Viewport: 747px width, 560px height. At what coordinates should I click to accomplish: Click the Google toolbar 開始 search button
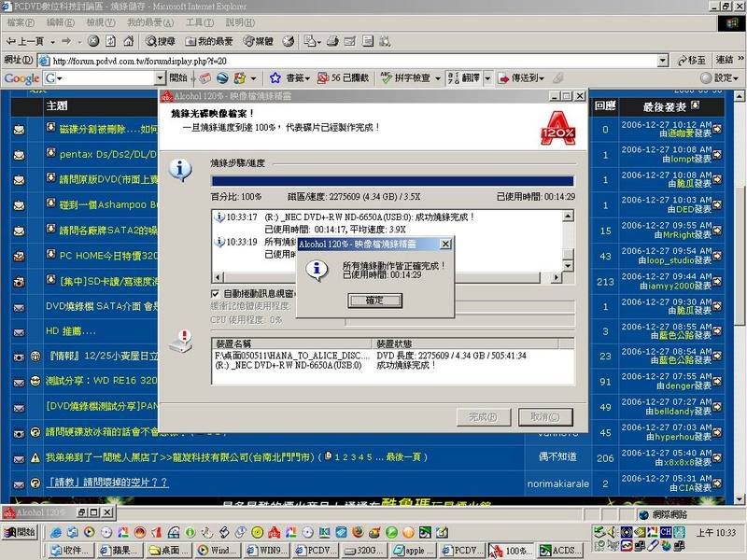(178, 77)
